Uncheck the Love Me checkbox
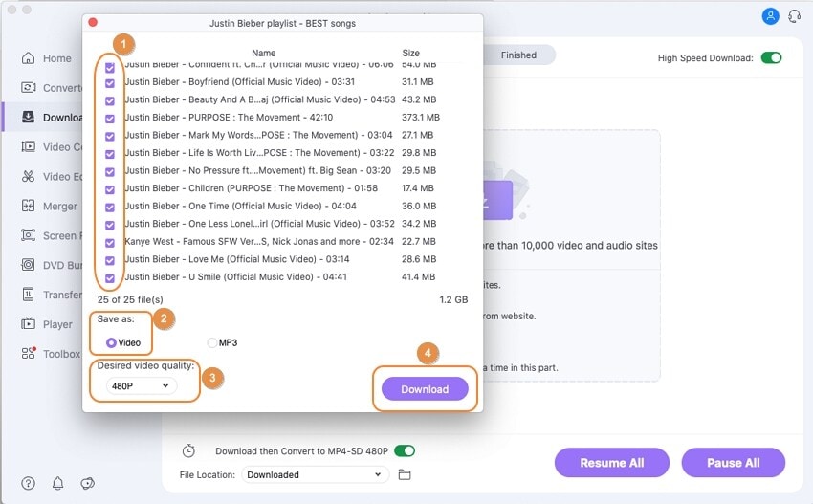813x504 pixels. [x=109, y=260]
